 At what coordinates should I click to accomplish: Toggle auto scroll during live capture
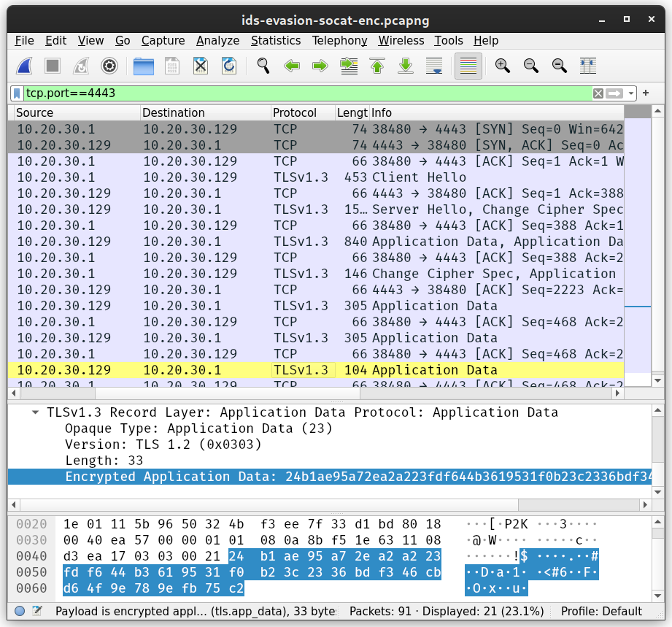point(434,66)
